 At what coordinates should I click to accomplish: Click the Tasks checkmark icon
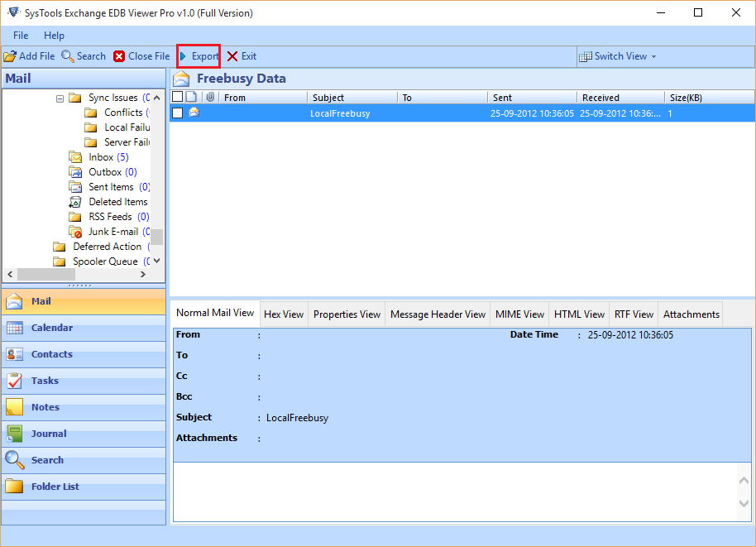pyautogui.click(x=14, y=381)
